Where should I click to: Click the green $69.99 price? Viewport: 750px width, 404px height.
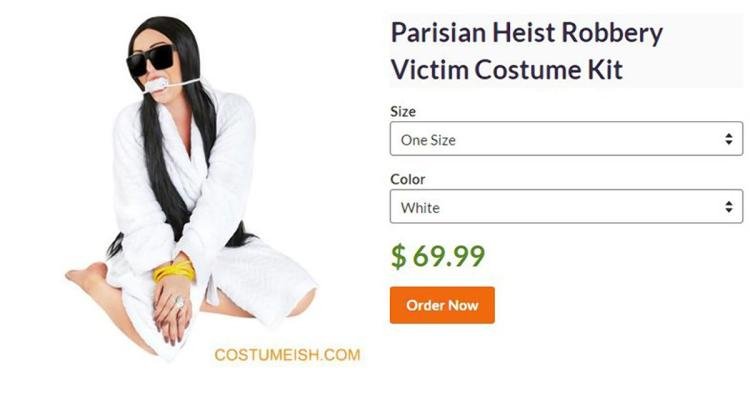click(438, 255)
